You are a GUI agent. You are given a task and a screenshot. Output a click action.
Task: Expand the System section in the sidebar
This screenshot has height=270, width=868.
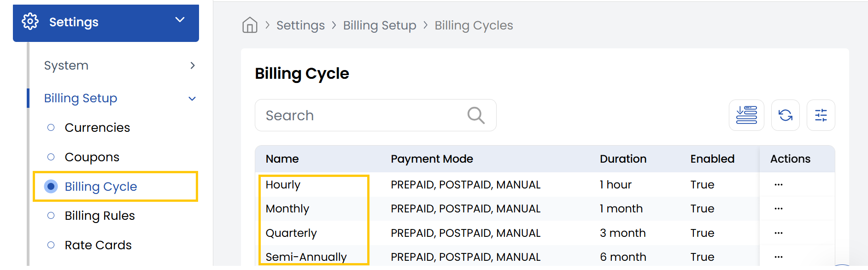coord(193,65)
